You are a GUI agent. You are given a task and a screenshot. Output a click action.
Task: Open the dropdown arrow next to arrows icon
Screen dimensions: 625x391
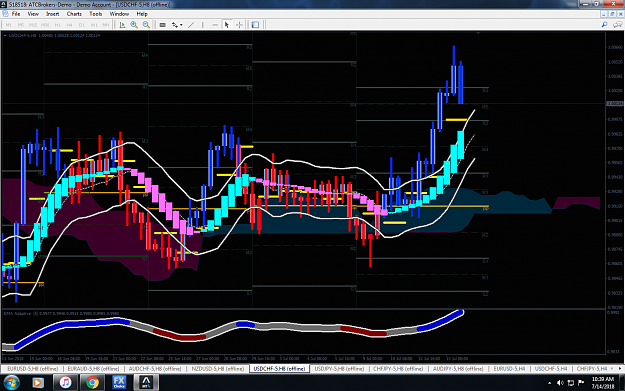click(x=181, y=25)
